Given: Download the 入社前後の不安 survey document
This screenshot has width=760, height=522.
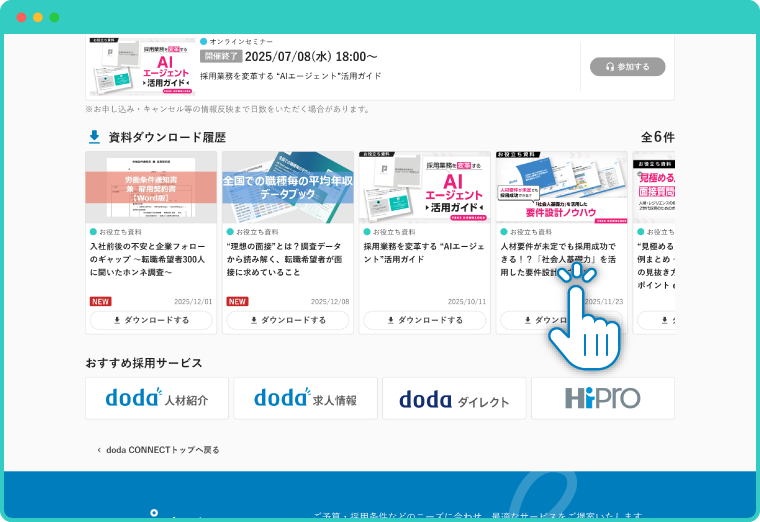Looking at the screenshot, I should [x=151, y=320].
